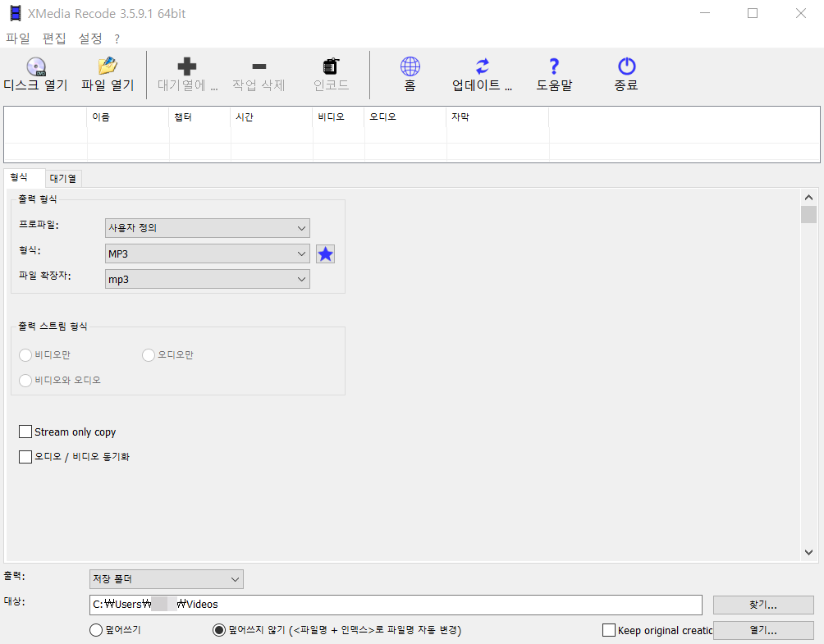Click the 파일 열기 toolbar icon
The image size is (824, 644).
click(108, 66)
